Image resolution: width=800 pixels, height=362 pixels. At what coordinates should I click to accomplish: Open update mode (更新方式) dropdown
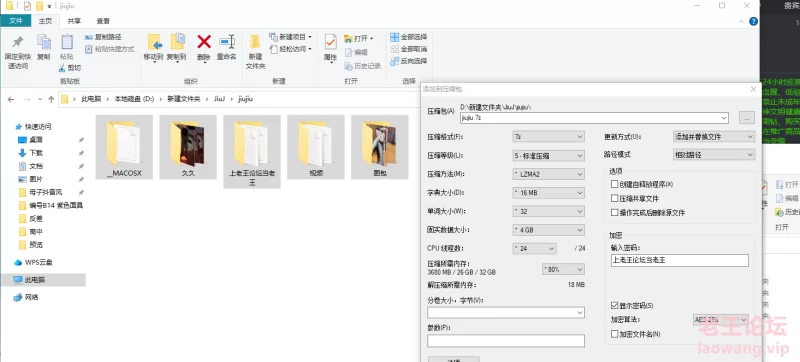pyautogui.click(x=714, y=137)
